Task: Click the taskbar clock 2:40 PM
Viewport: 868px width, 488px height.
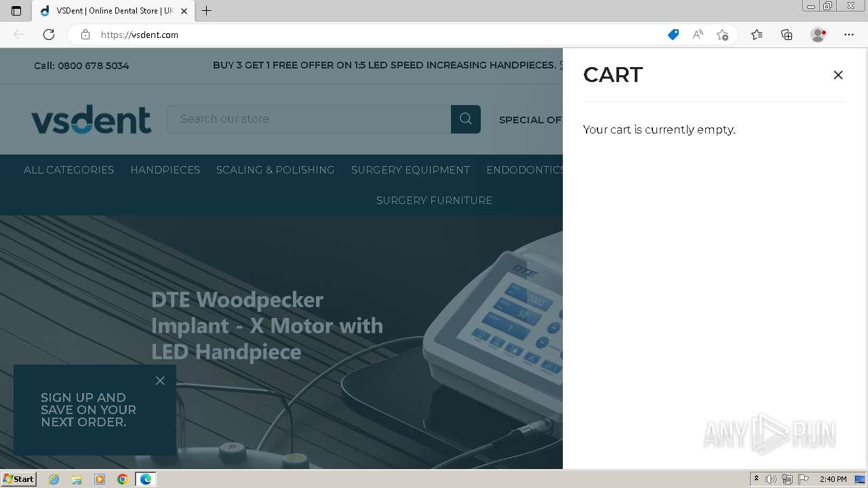Action: [833, 479]
